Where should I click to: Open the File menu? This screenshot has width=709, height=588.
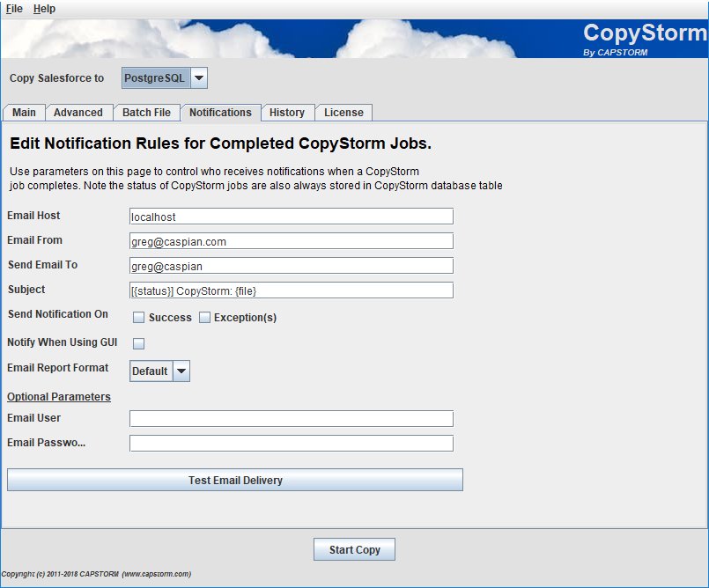[x=14, y=9]
